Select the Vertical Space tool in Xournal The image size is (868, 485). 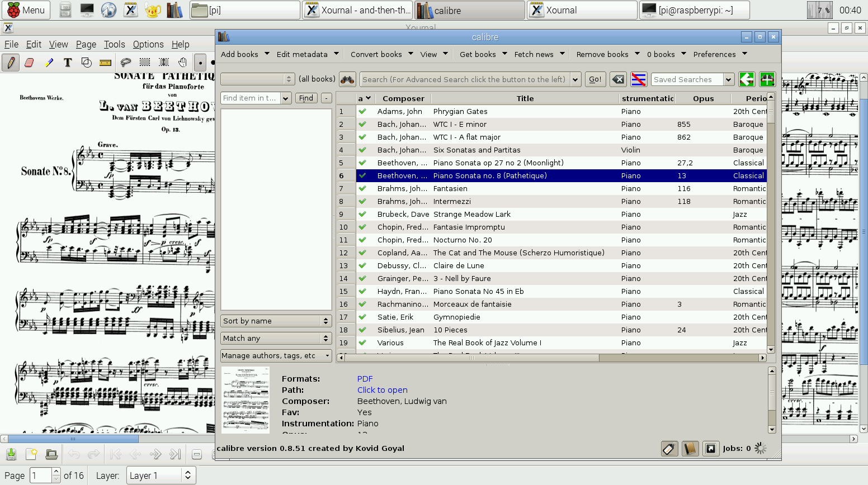(x=164, y=63)
